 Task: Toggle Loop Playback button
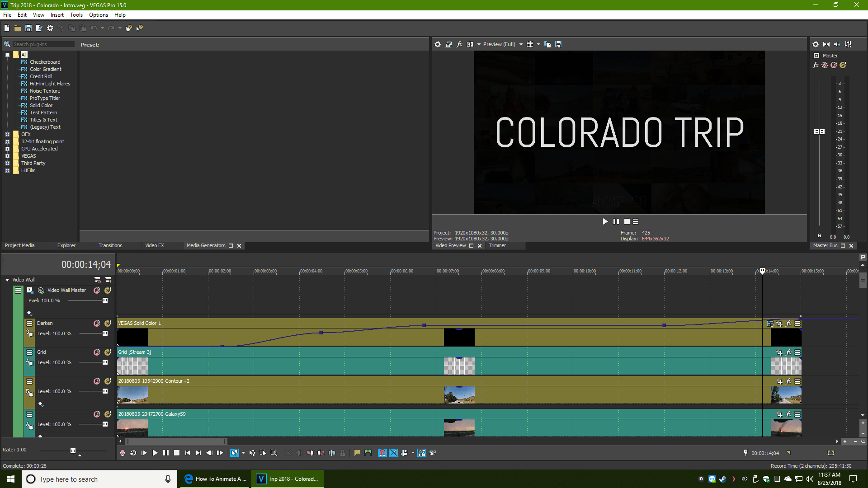coord(133,453)
